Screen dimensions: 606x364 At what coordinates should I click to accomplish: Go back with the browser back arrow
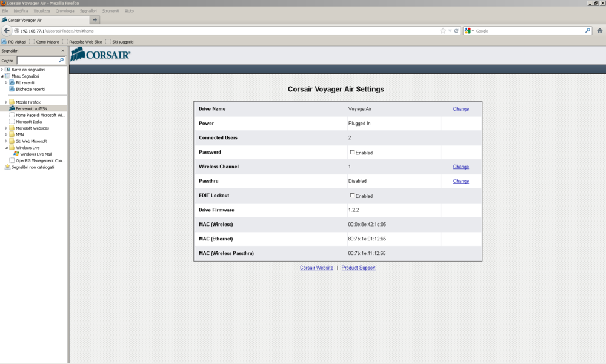[7, 31]
